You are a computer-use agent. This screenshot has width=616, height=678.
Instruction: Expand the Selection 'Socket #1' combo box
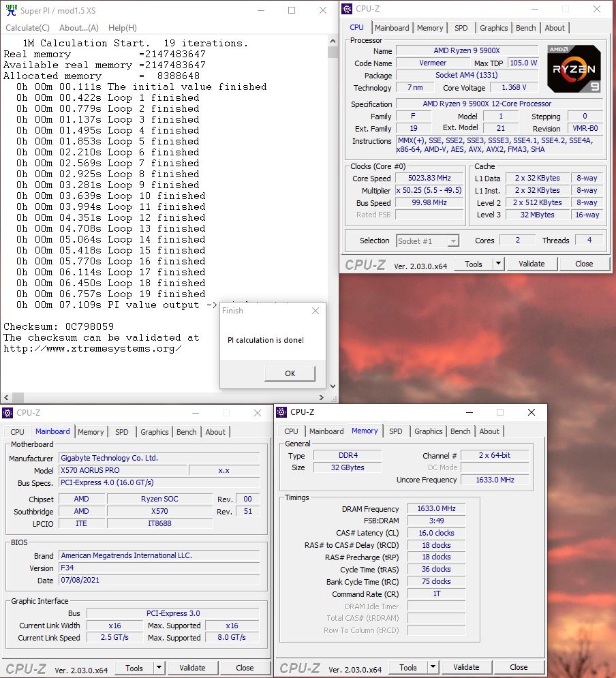(x=427, y=241)
